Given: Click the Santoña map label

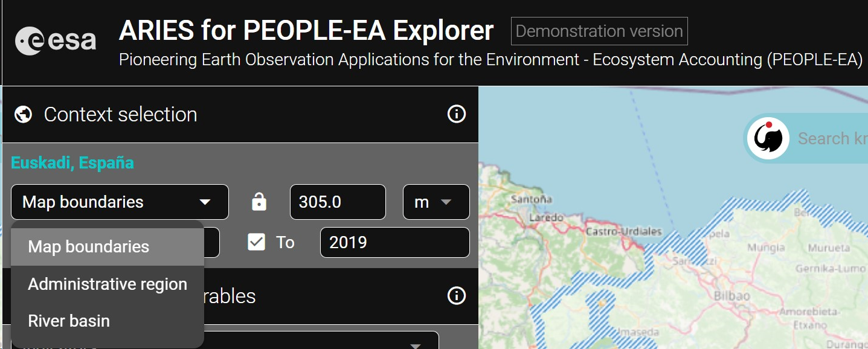Looking at the screenshot, I should pyautogui.click(x=532, y=199).
